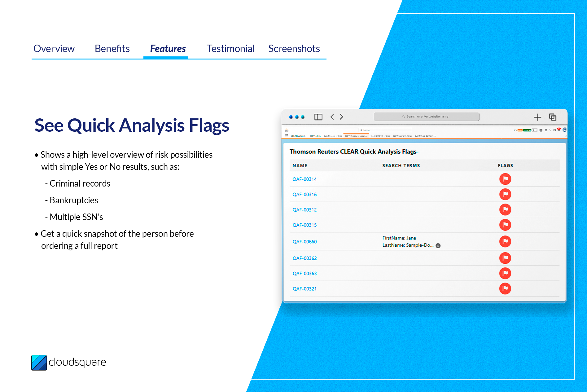Viewport: 587px width, 392px height.
Task: Click the help question mark icon
Action: [550, 130]
